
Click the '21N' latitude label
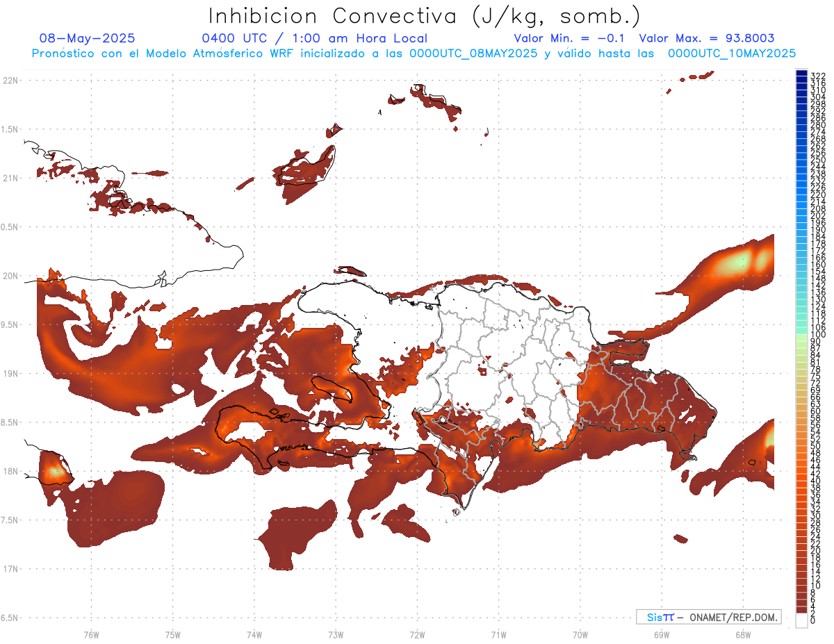tap(10, 178)
